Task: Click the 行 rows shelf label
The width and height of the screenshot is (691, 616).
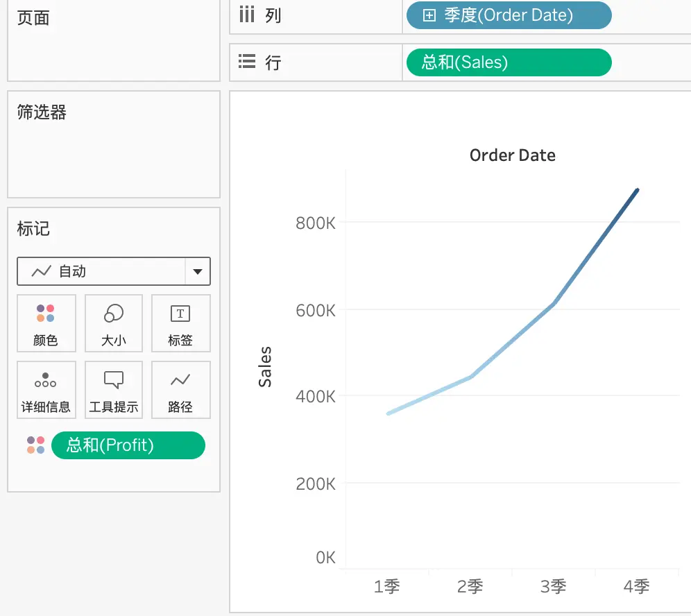Action: (273, 62)
